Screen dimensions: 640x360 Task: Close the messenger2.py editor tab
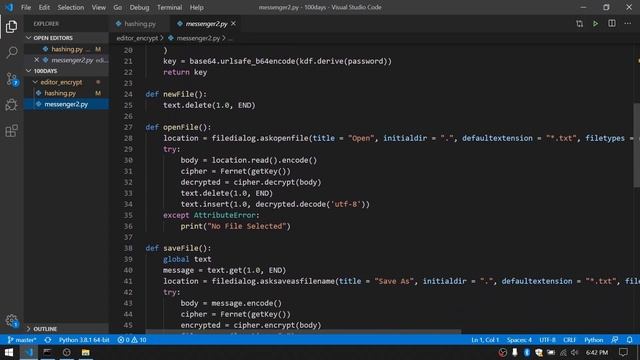tap(233, 24)
